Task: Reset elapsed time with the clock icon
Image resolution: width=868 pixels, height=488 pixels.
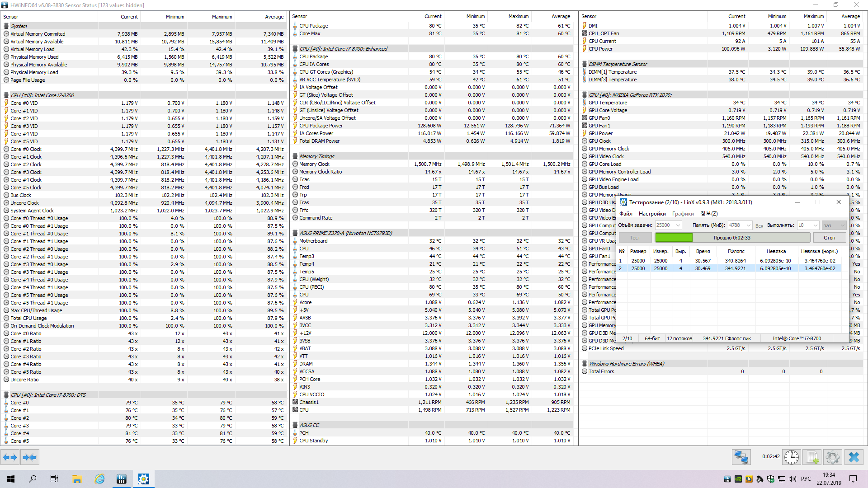Action: pos(791,457)
